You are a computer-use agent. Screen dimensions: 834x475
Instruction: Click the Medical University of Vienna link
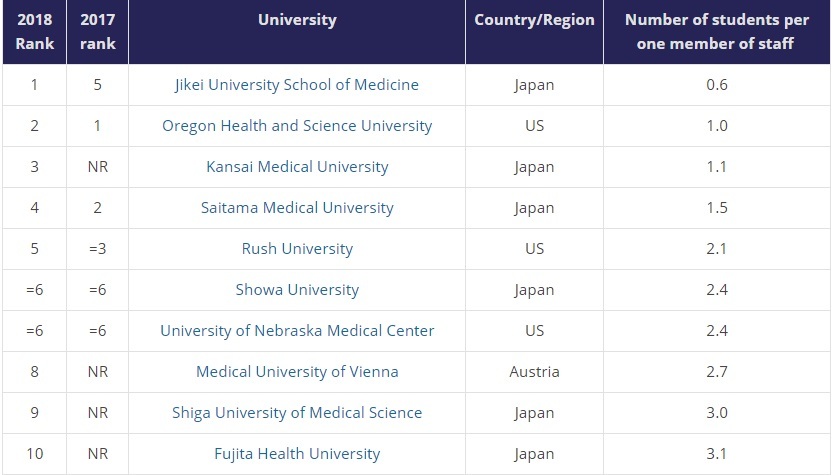coord(297,372)
